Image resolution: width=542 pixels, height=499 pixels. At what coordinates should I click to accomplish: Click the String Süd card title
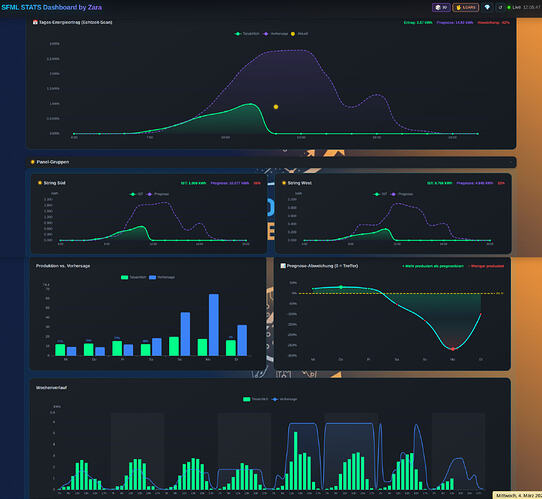[54, 183]
